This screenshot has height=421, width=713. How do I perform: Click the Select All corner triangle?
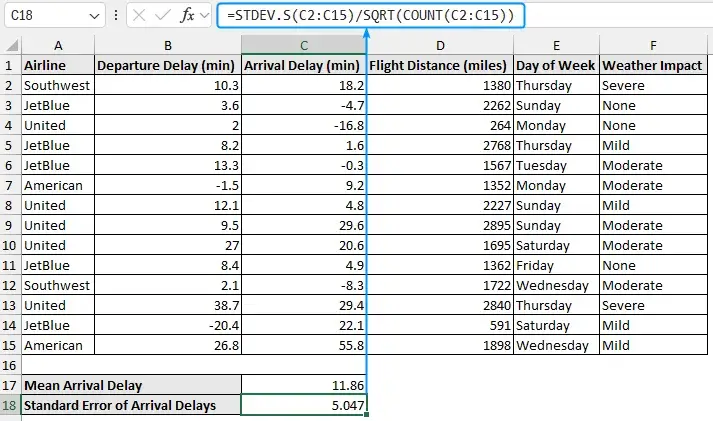tap(12, 45)
